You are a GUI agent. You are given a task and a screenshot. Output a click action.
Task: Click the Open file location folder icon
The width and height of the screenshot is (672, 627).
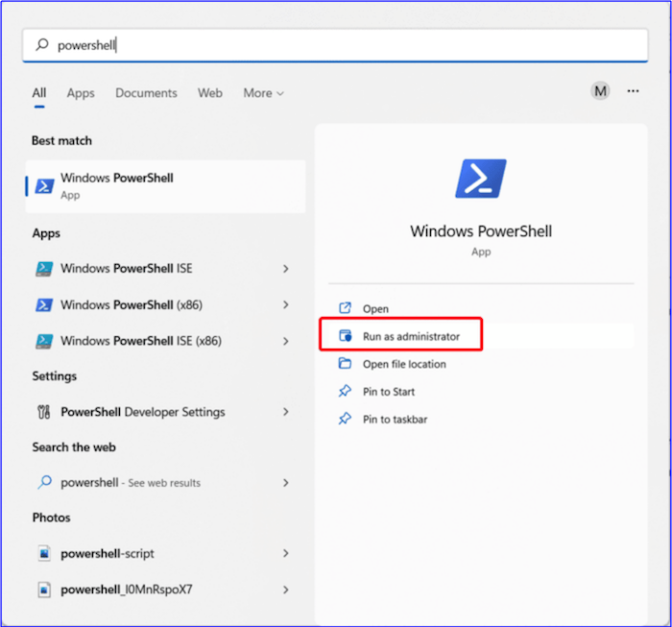pos(346,364)
